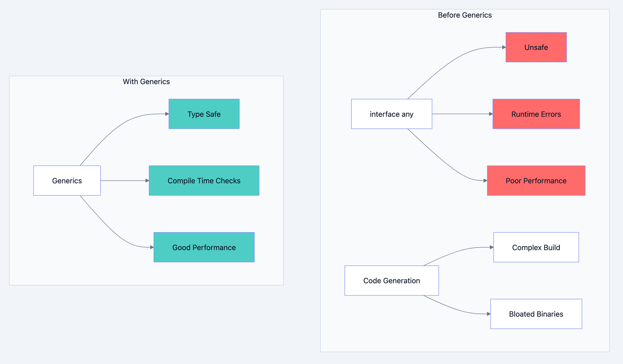This screenshot has width=623, height=364.
Task: Click the Before Generics group title
Action: [465, 15]
